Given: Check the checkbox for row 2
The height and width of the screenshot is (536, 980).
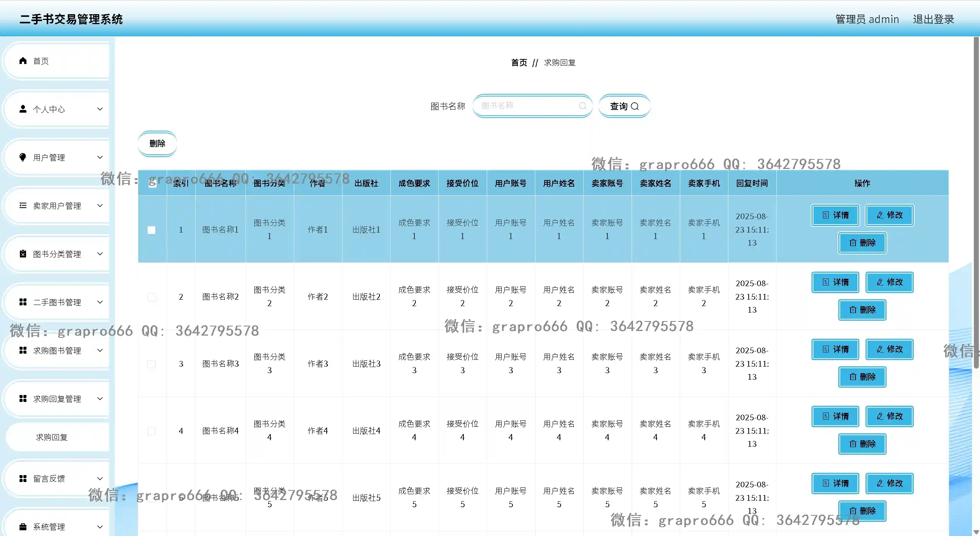Looking at the screenshot, I should pyautogui.click(x=152, y=297).
